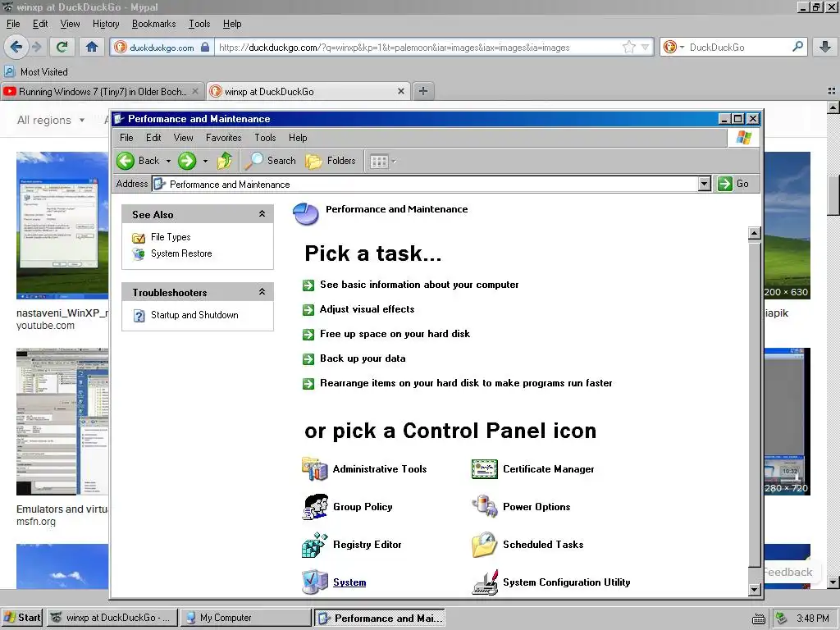
Task: Open System Restore in See Also
Action: pyautogui.click(x=181, y=253)
